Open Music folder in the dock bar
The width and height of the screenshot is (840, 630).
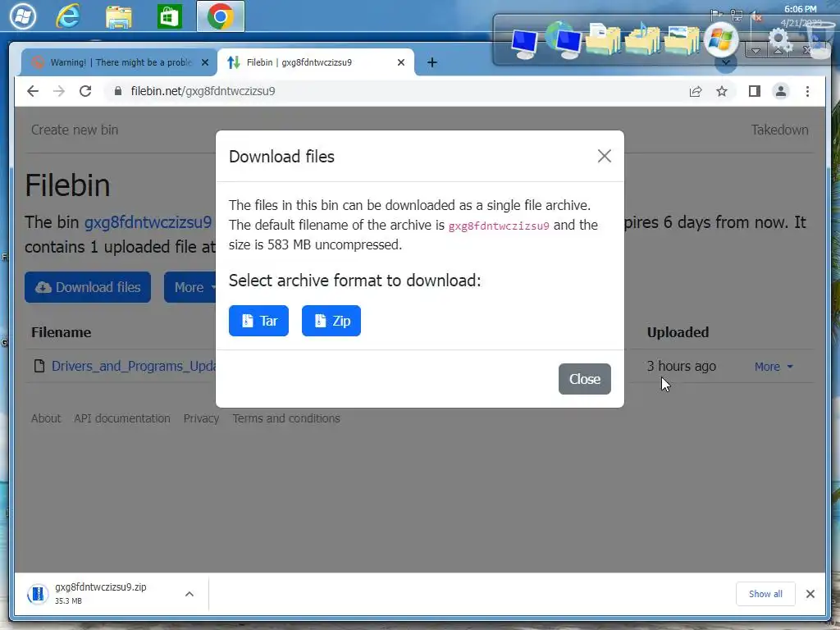643,39
